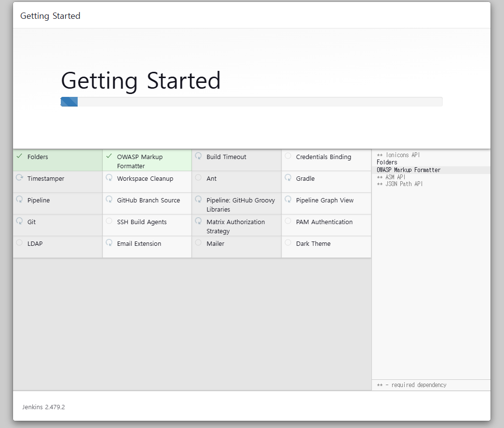
Task: Select Pipeline: GitHub Groovy Libraries label
Action: pyautogui.click(x=241, y=205)
